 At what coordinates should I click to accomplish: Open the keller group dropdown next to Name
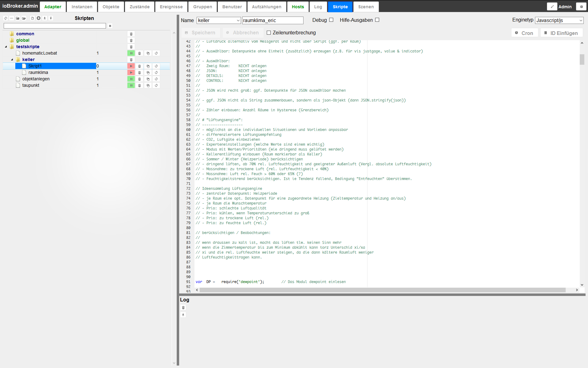coord(218,20)
